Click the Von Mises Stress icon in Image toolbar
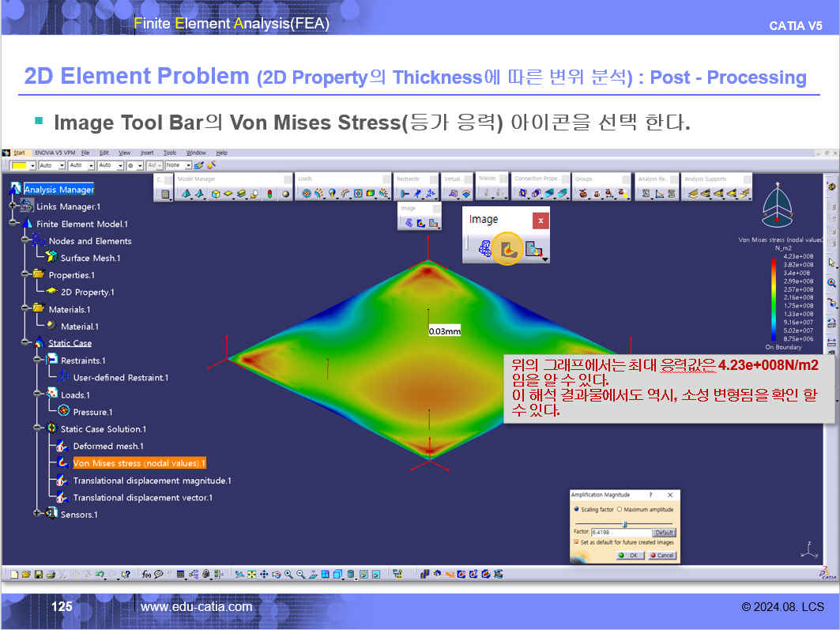840x630 pixels. [508, 249]
